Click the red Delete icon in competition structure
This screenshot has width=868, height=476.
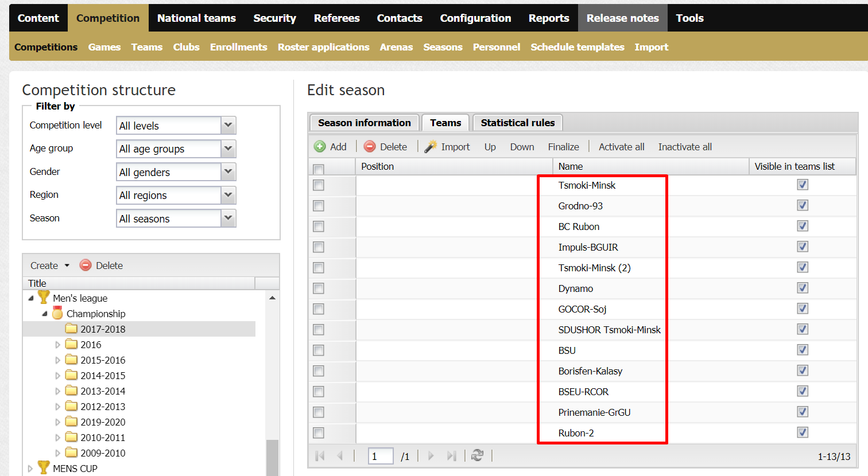(x=86, y=265)
